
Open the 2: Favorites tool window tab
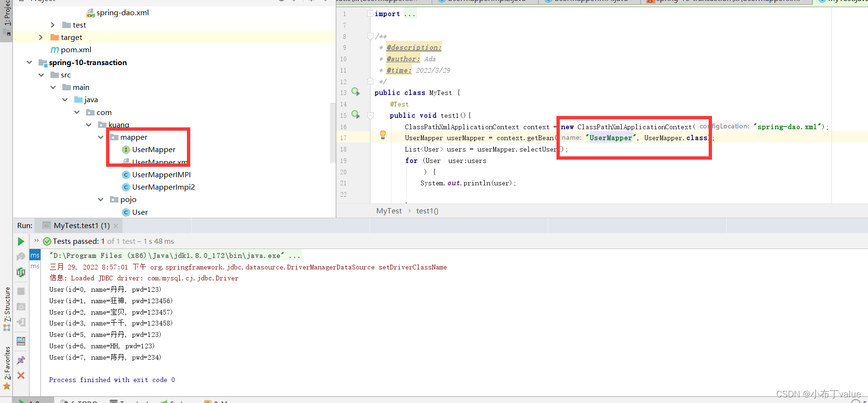7,367
